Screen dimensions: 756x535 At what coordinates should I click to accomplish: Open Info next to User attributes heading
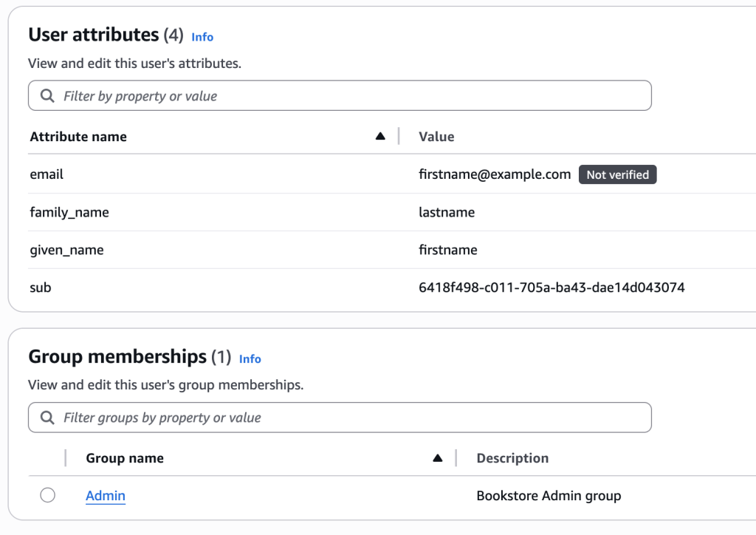[x=202, y=36]
